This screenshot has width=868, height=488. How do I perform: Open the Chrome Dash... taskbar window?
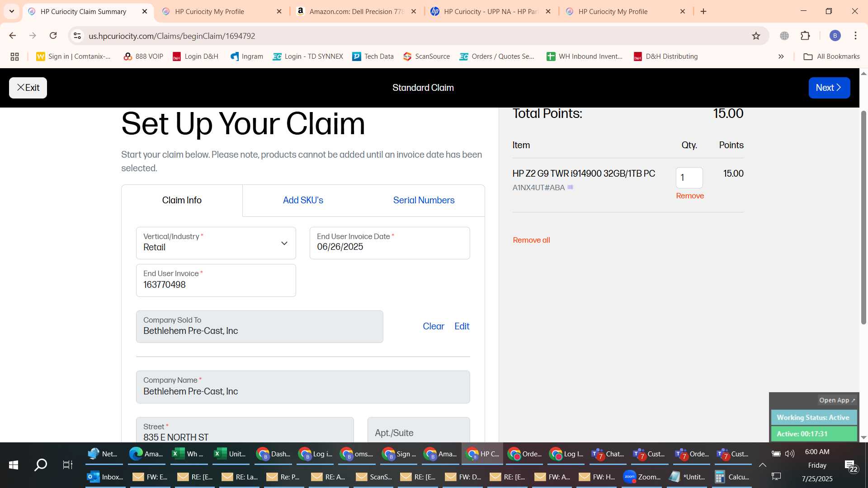click(273, 454)
